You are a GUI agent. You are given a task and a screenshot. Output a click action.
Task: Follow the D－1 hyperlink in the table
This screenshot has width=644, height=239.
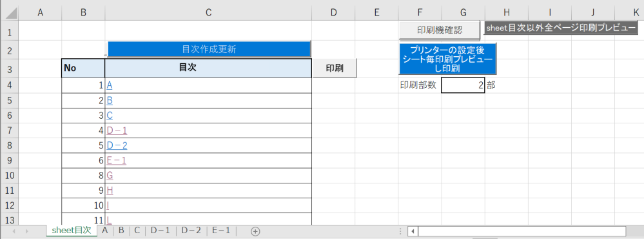pyautogui.click(x=117, y=131)
